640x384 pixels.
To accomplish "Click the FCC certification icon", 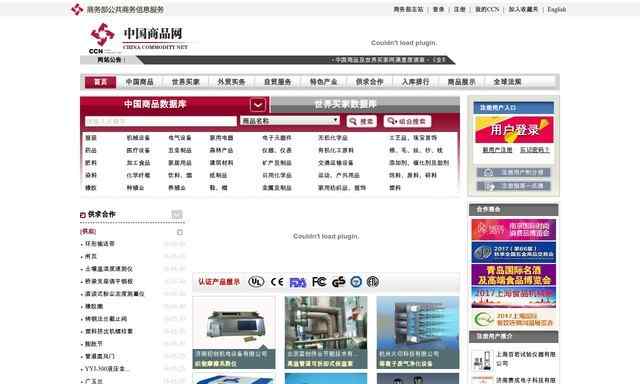I will (x=319, y=282).
